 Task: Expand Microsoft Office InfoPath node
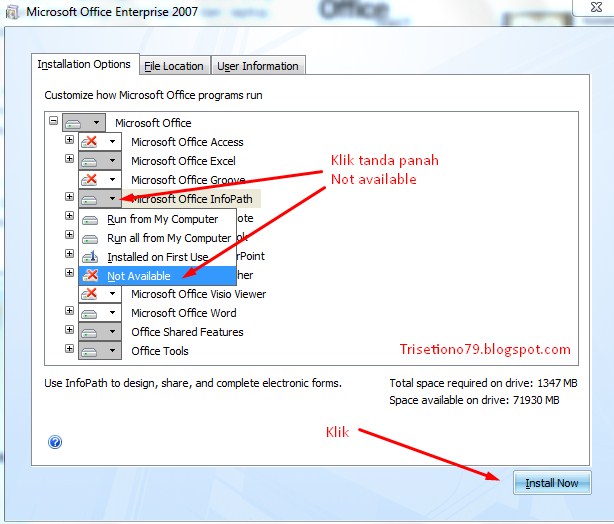[69, 196]
